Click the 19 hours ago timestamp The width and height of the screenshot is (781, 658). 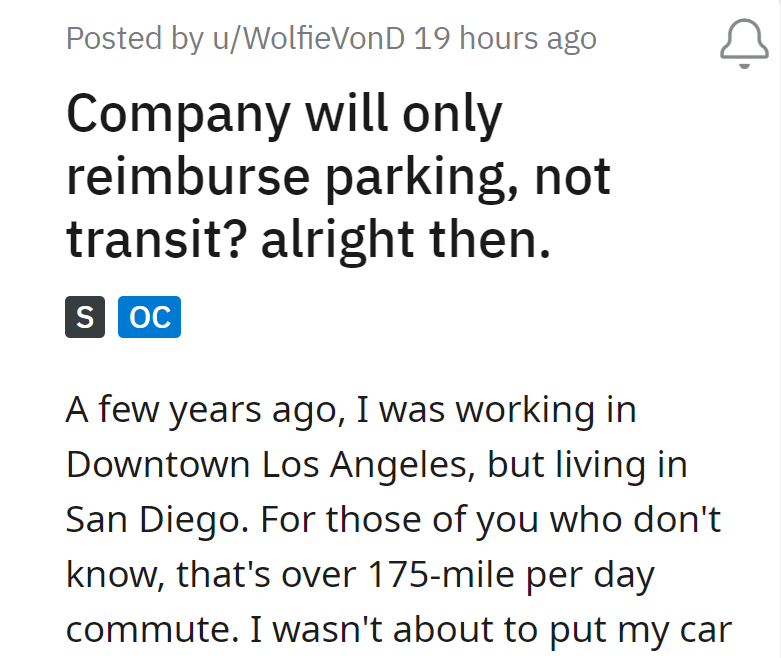tap(505, 39)
